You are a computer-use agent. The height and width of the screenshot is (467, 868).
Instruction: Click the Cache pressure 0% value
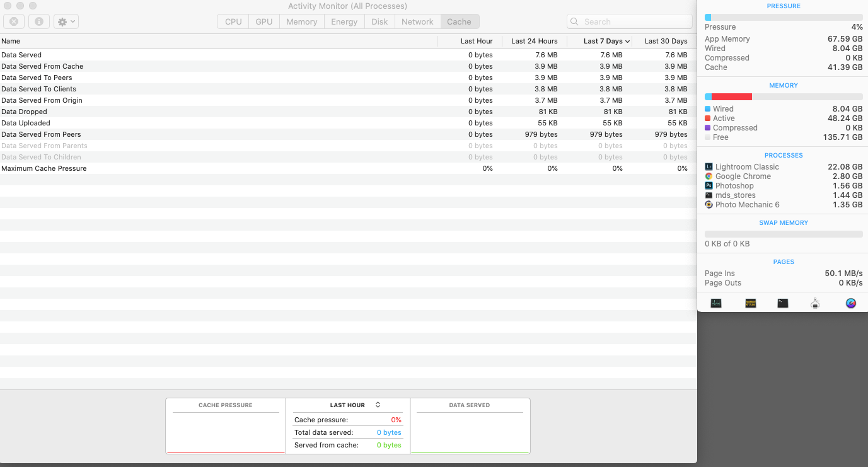(396, 420)
